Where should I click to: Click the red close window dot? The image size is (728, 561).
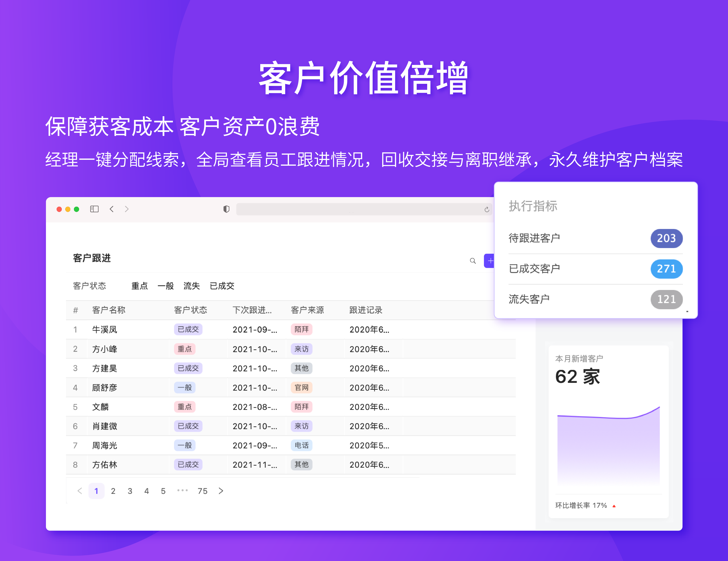(59, 209)
